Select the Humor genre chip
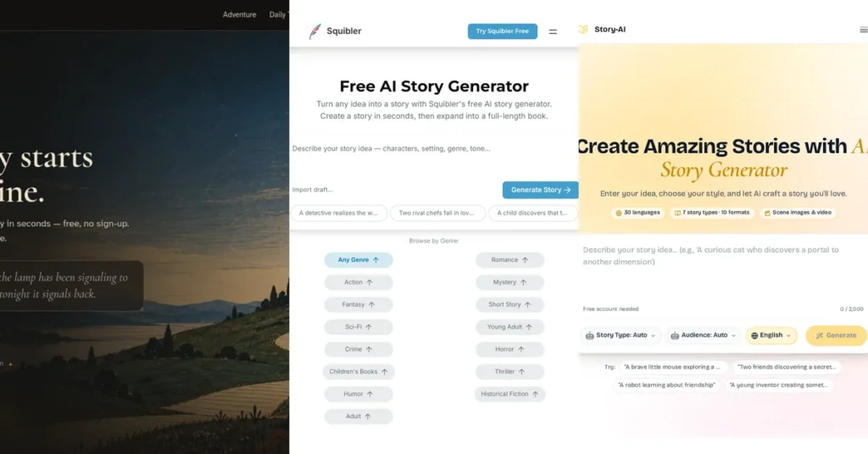The width and height of the screenshot is (868, 454). point(359,394)
